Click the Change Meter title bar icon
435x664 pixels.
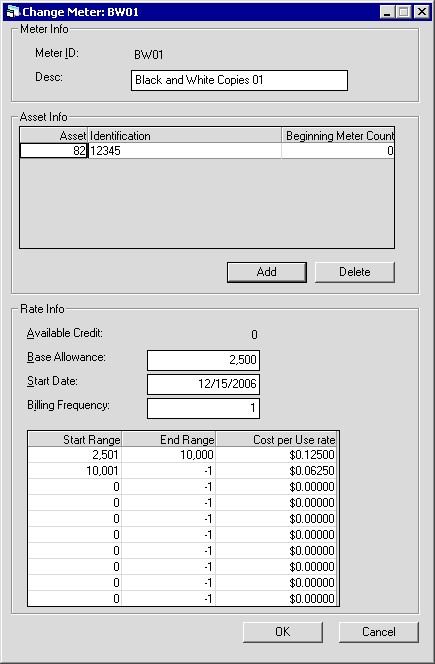13,11
